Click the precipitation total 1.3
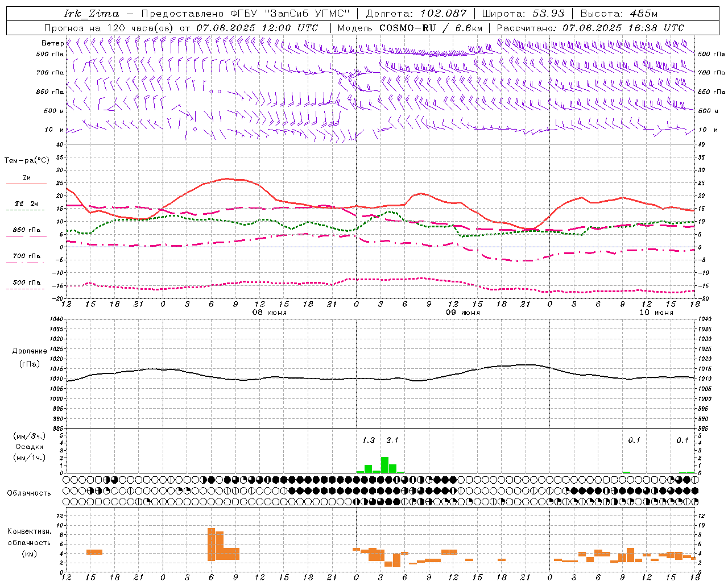The width and height of the screenshot is (728, 582). tap(369, 440)
